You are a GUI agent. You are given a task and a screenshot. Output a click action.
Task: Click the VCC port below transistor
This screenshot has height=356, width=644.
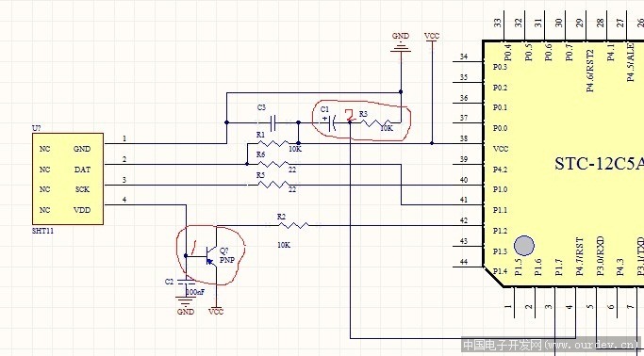pyautogui.click(x=216, y=310)
